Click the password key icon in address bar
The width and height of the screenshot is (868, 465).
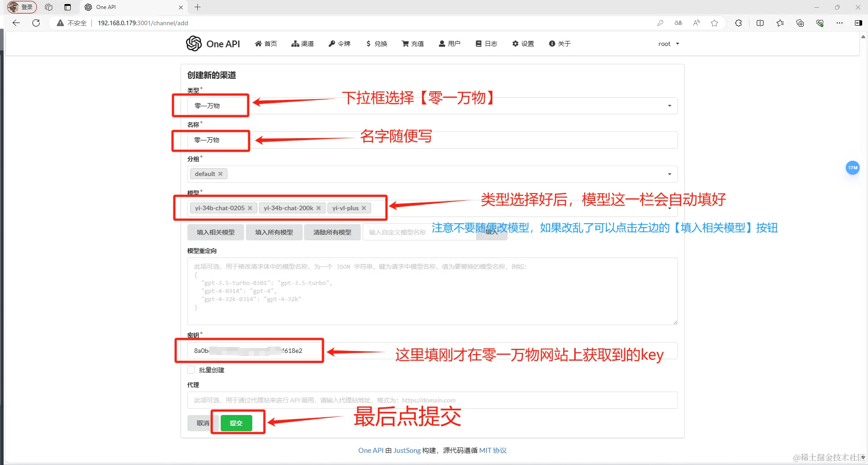[660, 23]
